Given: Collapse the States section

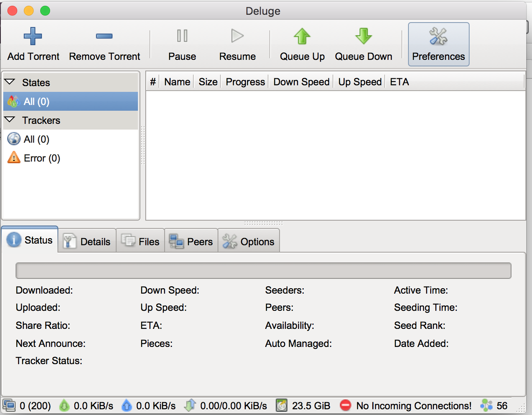Looking at the screenshot, I should [x=10, y=82].
